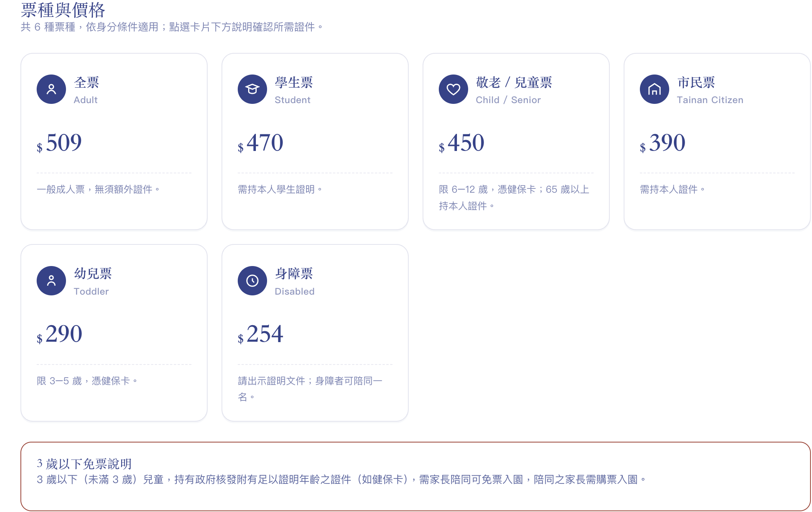Click the heart icon for 敬老 / 兒童票
The height and width of the screenshot is (512, 812).
pos(453,89)
